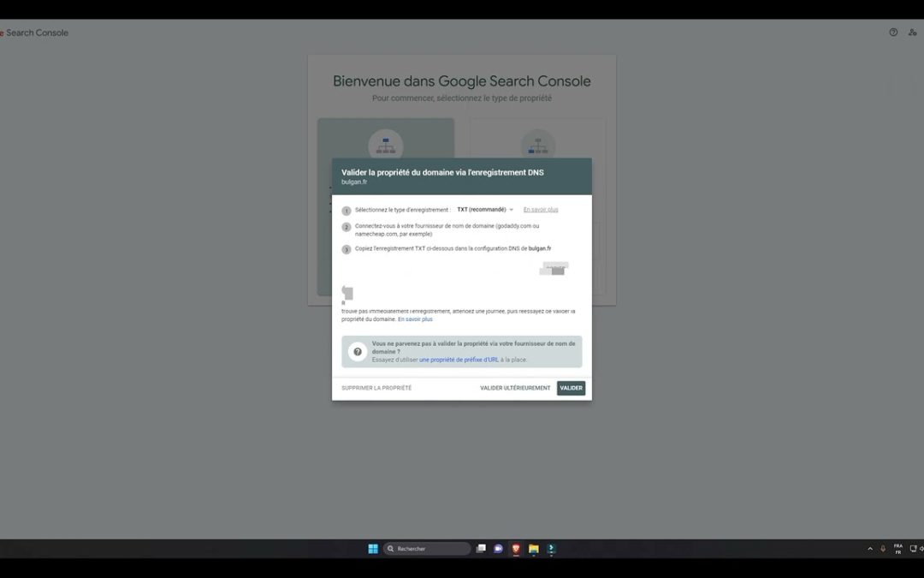Follow the une propriété de préfixe d'URL link
This screenshot has width=924, height=578.
click(x=459, y=360)
